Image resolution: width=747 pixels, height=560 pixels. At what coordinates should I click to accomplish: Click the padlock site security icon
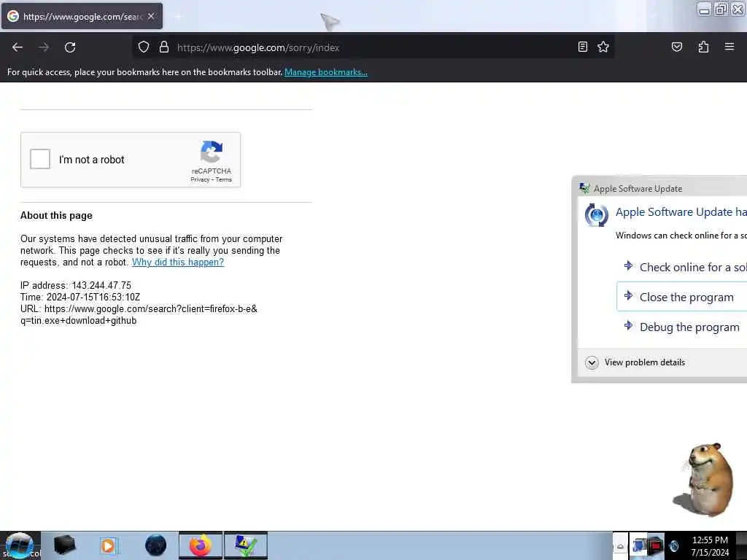tap(164, 47)
